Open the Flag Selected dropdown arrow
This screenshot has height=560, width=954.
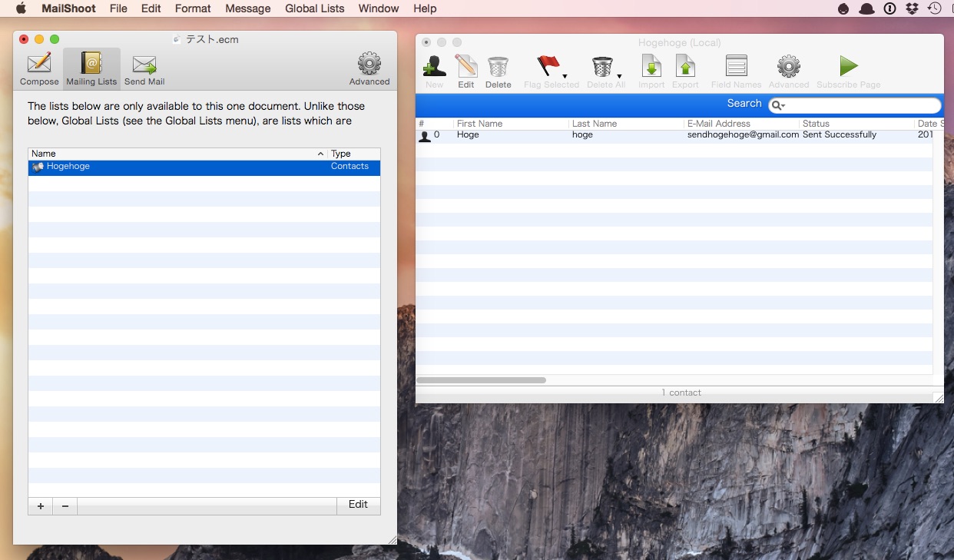coord(565,76)
